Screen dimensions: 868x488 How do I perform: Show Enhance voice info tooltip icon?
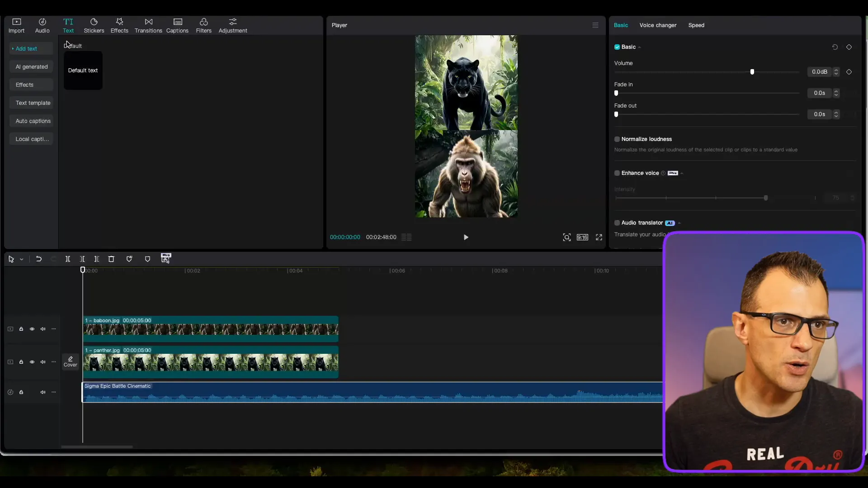pos(663,173)
